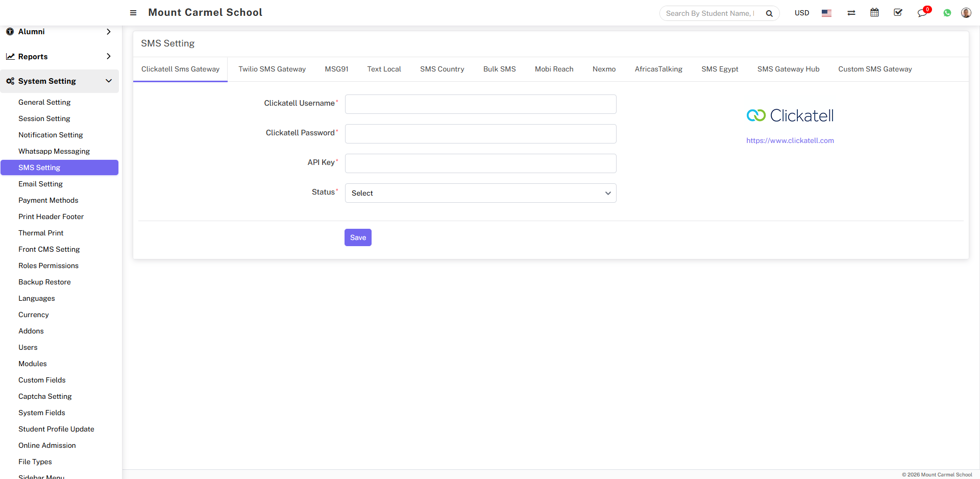Switch to Twilio SMS Gateway tab
Image resolution: width=980 pixels, height=479 pixels.
click(272, 69)
